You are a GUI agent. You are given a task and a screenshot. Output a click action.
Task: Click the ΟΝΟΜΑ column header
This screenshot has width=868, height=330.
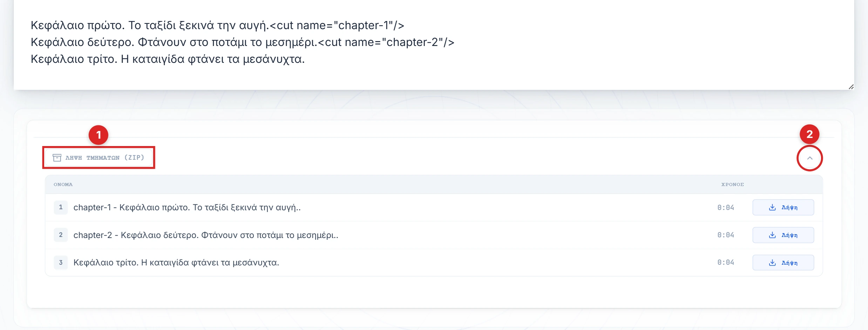[x=63, y=184]
